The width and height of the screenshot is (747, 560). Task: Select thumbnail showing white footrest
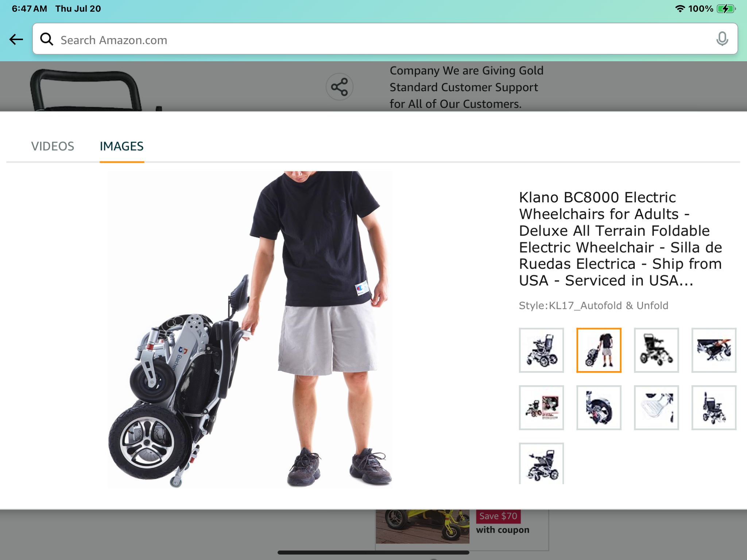pos(656,408)
